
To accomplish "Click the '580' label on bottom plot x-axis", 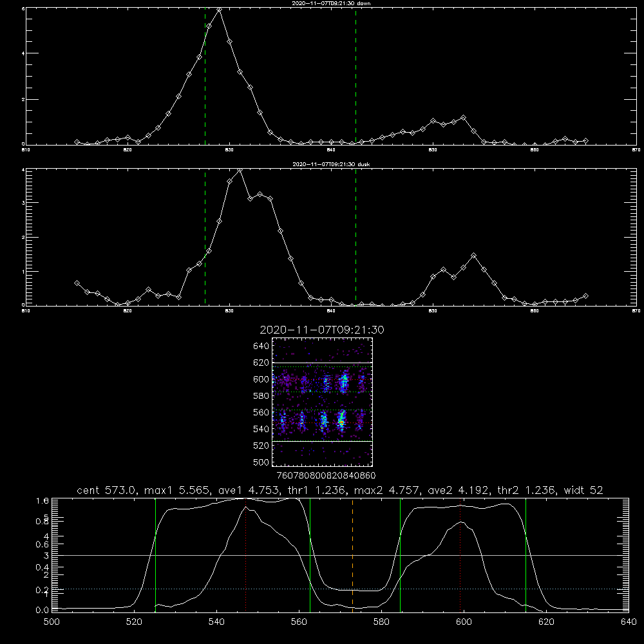I will (381, 622).
